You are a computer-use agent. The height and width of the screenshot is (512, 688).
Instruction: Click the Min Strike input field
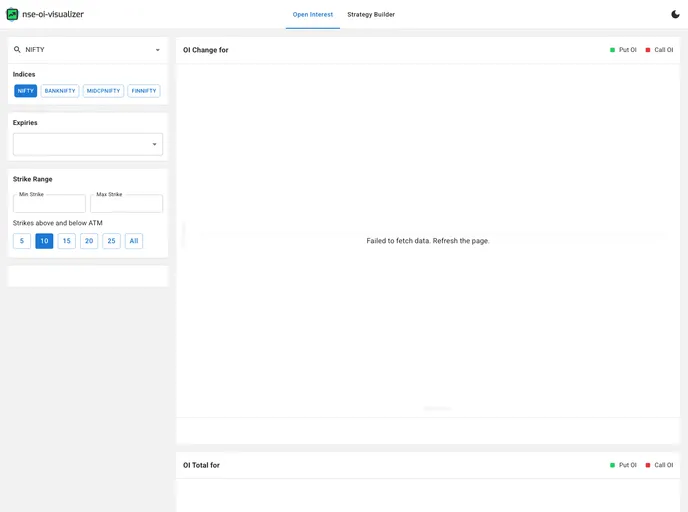(x=49, y=204)
